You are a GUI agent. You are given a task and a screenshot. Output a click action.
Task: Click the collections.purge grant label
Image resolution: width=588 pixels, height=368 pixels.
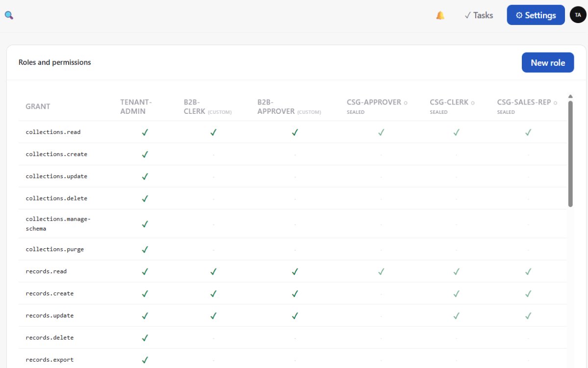[x=55, y=249]
